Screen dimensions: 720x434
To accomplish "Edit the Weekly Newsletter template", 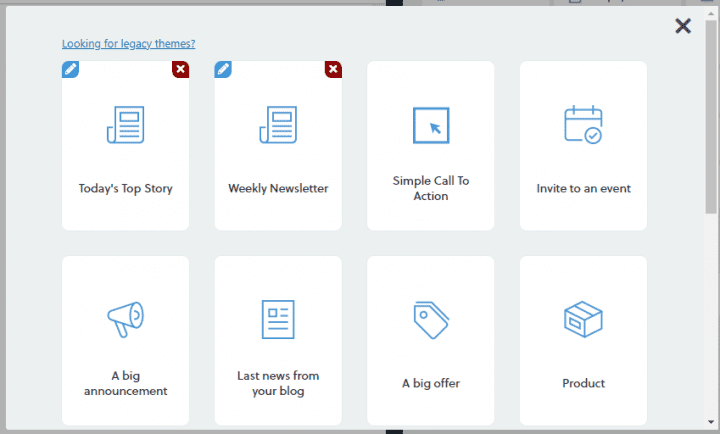I will coord(223,69).
